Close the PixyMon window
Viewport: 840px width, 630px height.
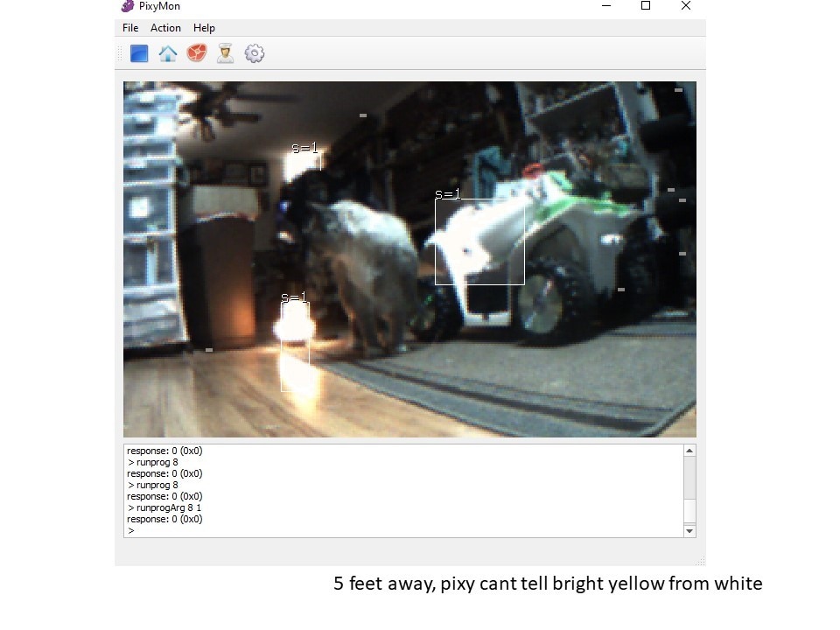[x=686, y=6]
